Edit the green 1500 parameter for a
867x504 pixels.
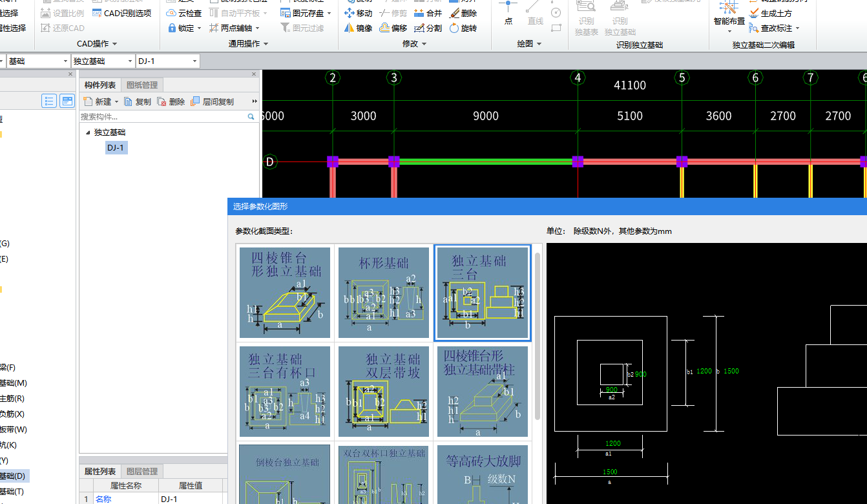[x=610, y=472]
